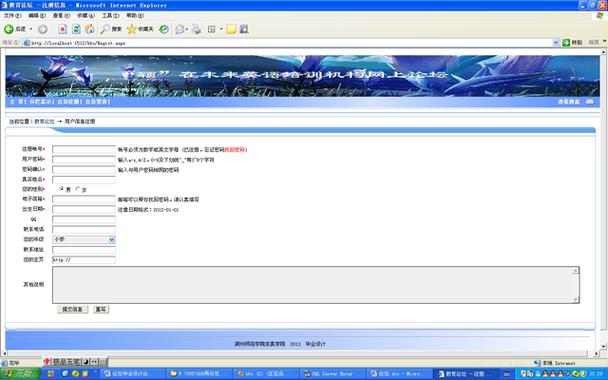608x380 pixels.
Task: Click the moon icon on the IME bar
Action: tap(86, 362)
